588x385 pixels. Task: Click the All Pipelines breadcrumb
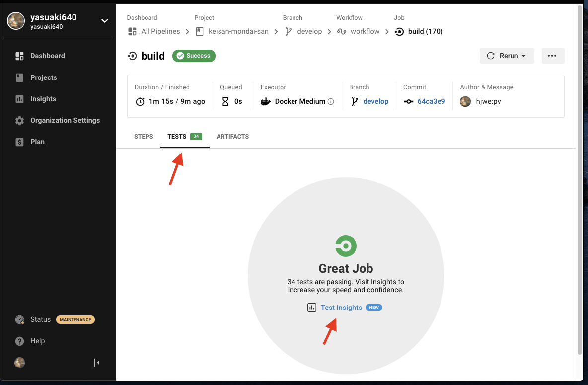coord(160,31)
